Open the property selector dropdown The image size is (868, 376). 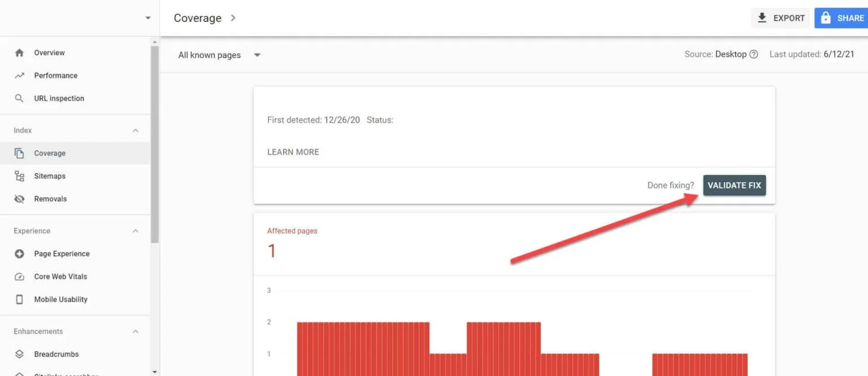tap(148, 18)
